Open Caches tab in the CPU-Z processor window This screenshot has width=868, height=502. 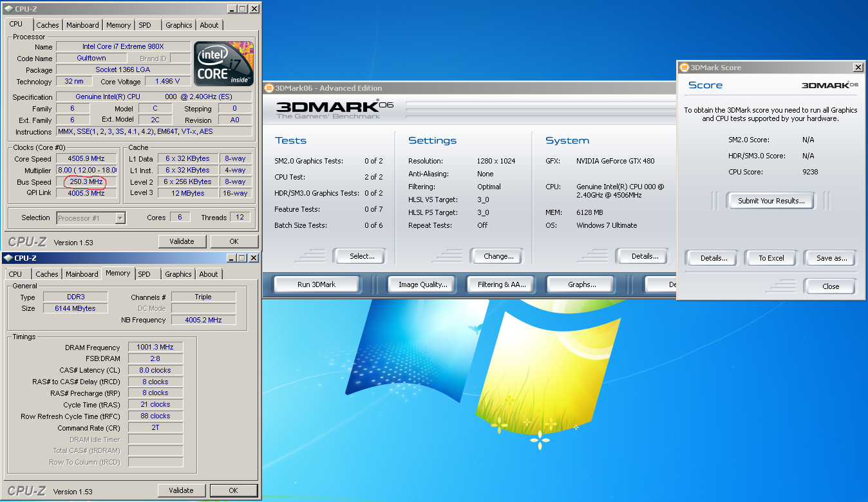[48, 25]
